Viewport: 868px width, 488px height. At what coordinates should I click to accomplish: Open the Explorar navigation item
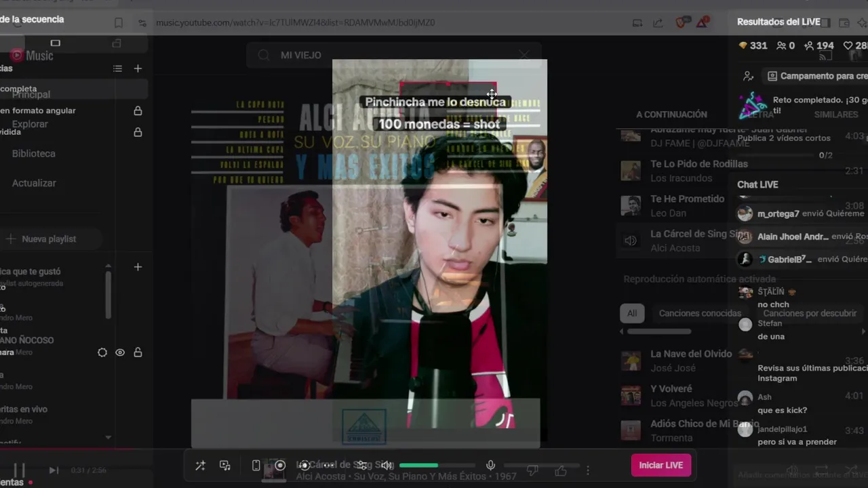click(30, 124)
